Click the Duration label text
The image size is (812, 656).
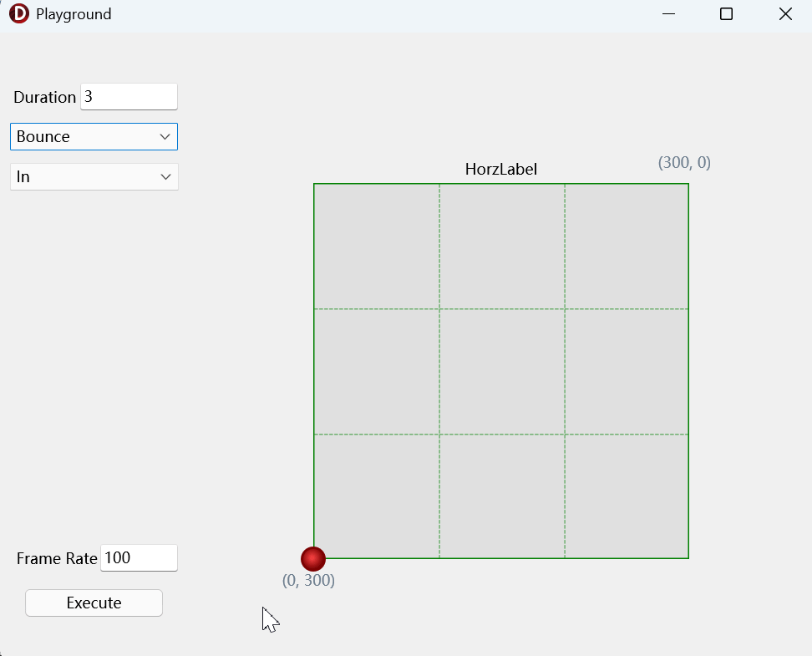pyautogui.click(x=44, y=97)
